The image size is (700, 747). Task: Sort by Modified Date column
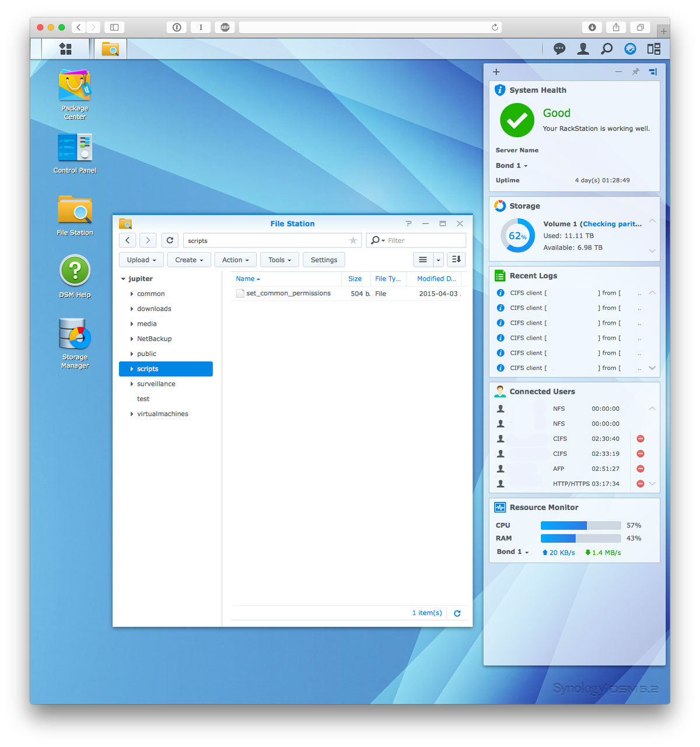click(x=435, y=279)
